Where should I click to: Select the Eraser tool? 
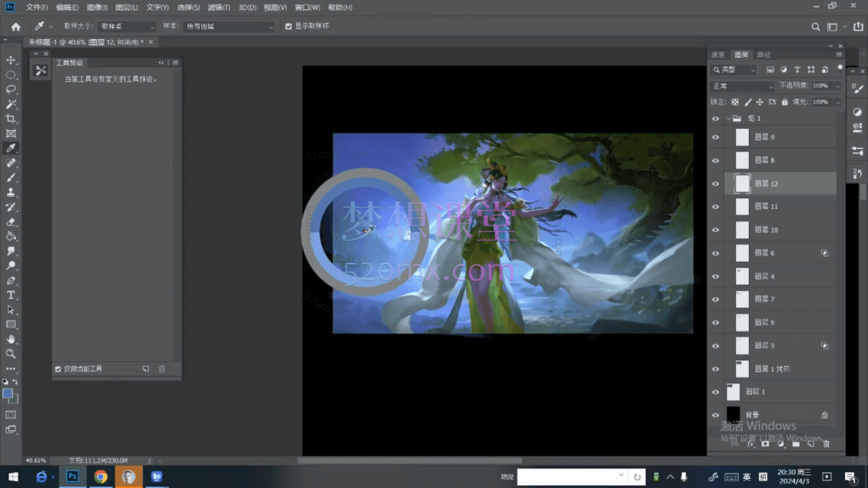point(11,221)
